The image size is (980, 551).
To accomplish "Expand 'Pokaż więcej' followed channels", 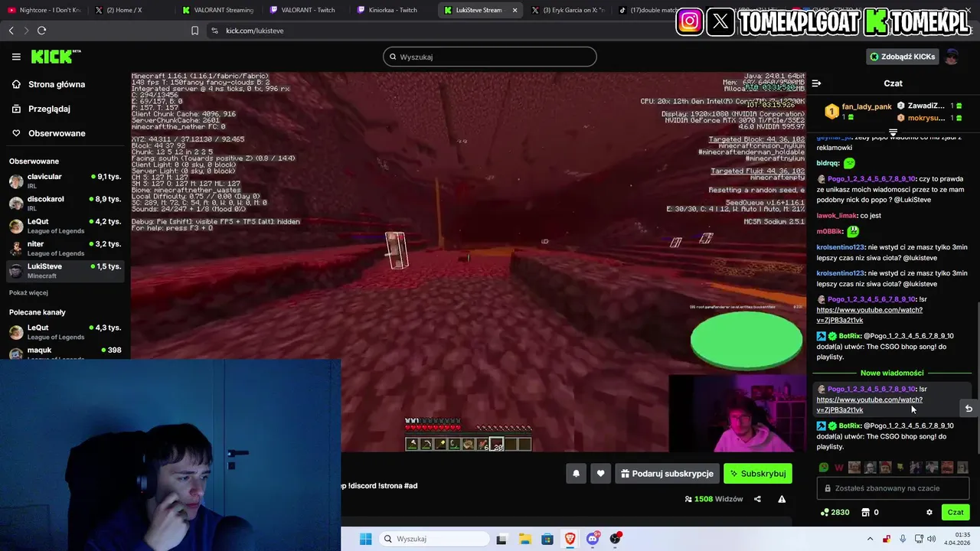I will point(28,292).
